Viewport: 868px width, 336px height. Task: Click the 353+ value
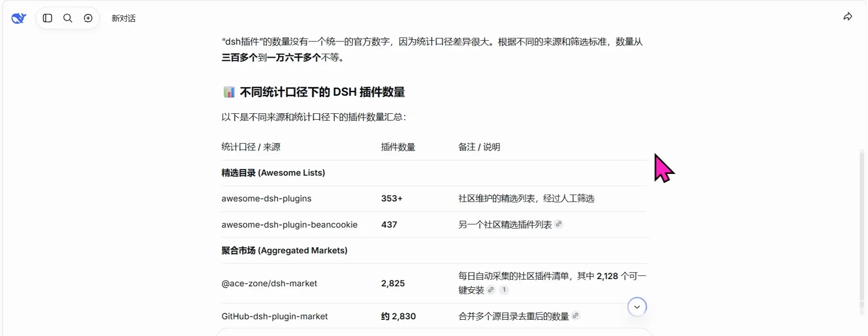pos(392,198)
